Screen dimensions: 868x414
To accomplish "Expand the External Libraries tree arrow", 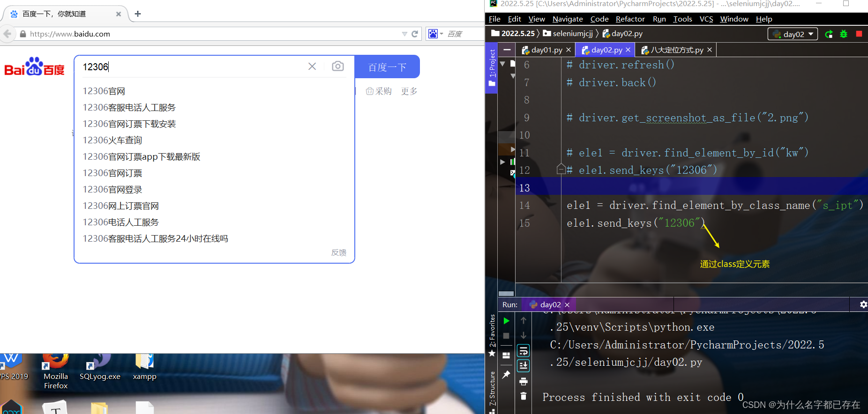I will 502,162.
